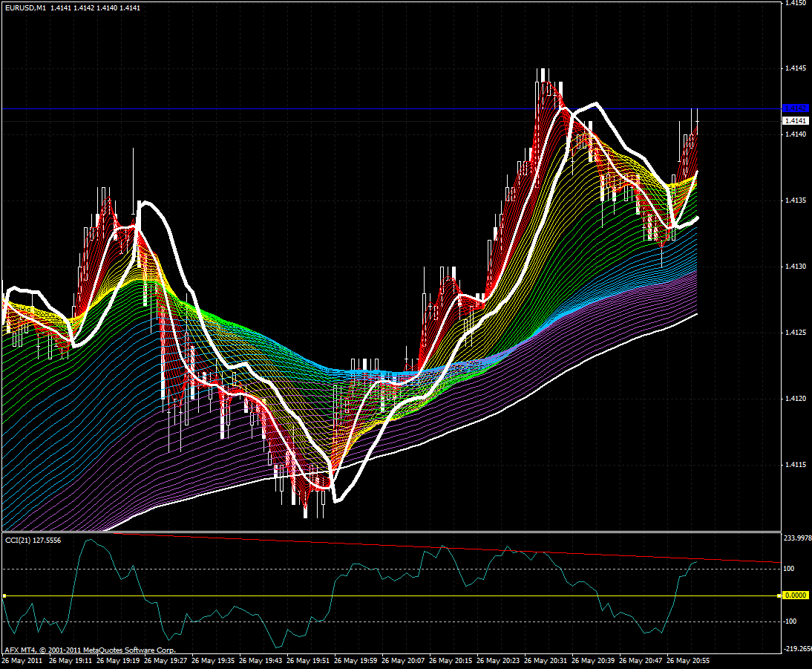The width and height of the screenshot is (812, 669).
Task: Click the time label 26 May 19:59
Action: 356,661
